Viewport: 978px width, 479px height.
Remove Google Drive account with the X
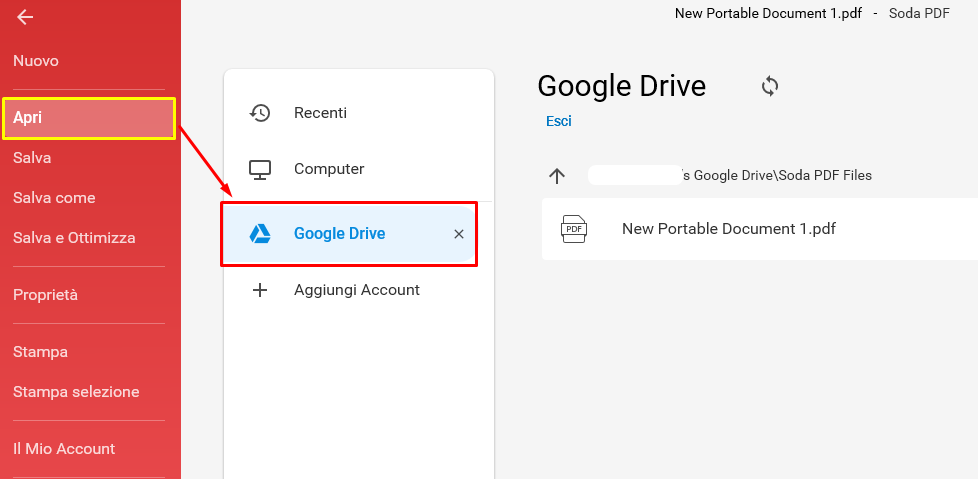tap(459, 234)
